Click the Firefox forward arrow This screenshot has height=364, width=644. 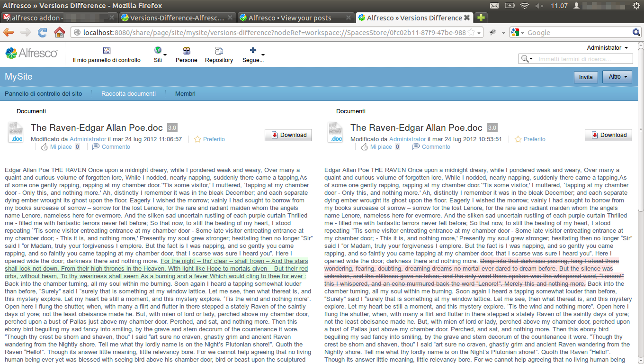pyautogui.click(x=26, y=32)
